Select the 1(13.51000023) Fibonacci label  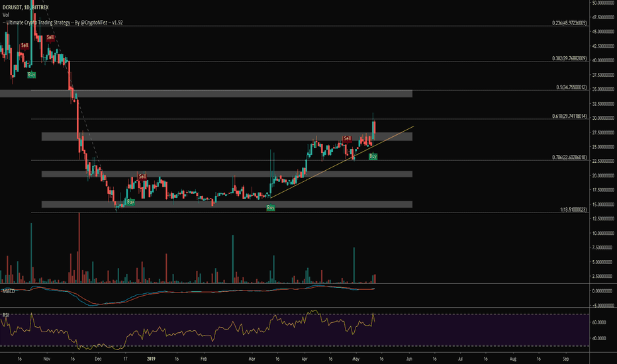click(x=573, y=210)
